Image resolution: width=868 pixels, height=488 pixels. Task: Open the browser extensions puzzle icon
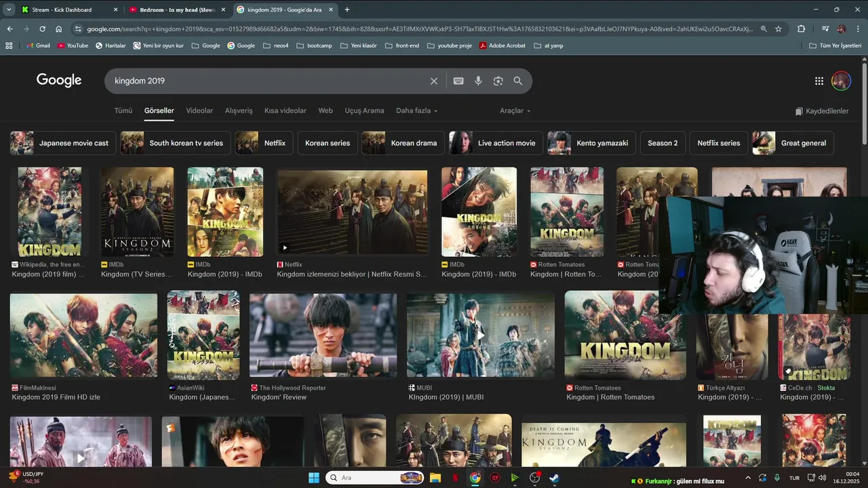click(801, 29)
